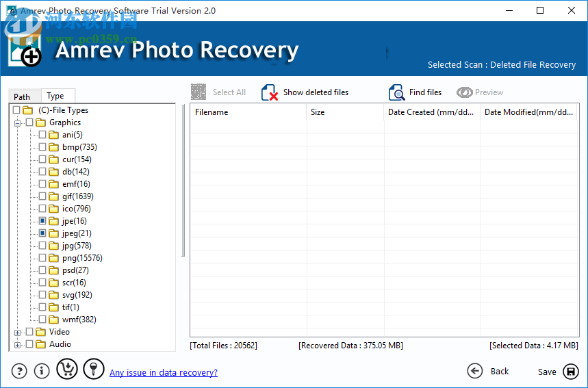Check the Video checkbox
The width and height of the screenshot is (588, 388).
click(29, 331)
